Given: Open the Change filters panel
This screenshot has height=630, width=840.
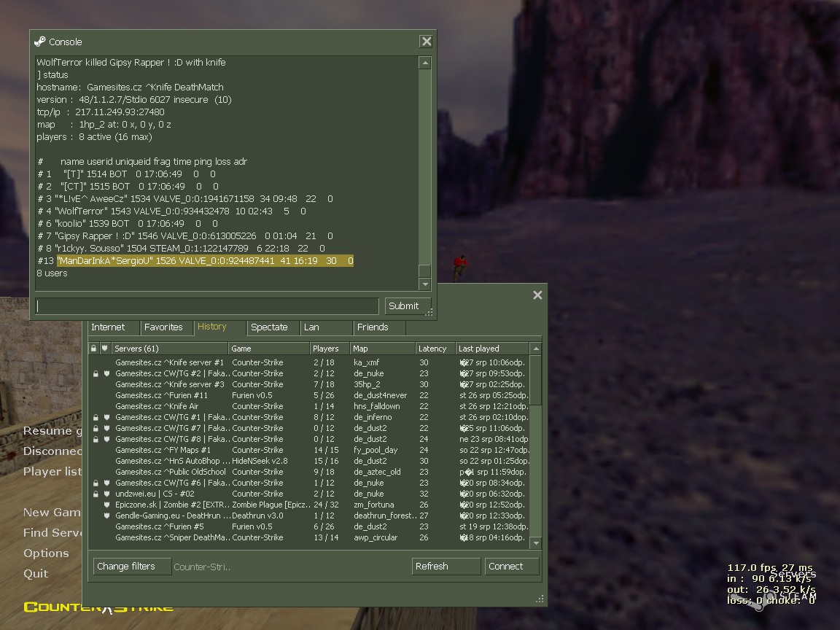Looking at the screenshot, I should click(x=132, y=567).
